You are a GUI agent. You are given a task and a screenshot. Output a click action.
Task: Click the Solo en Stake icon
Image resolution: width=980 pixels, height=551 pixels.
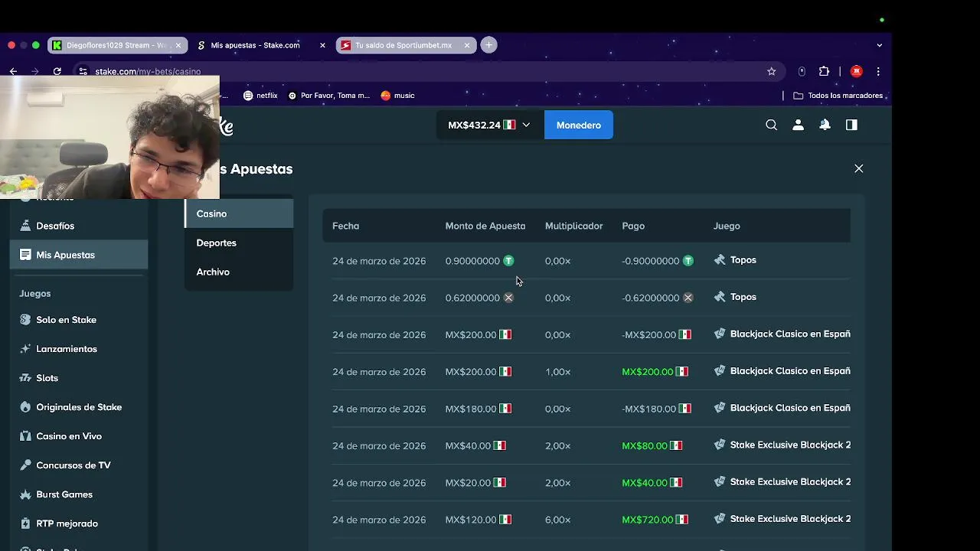pos(25,320)
